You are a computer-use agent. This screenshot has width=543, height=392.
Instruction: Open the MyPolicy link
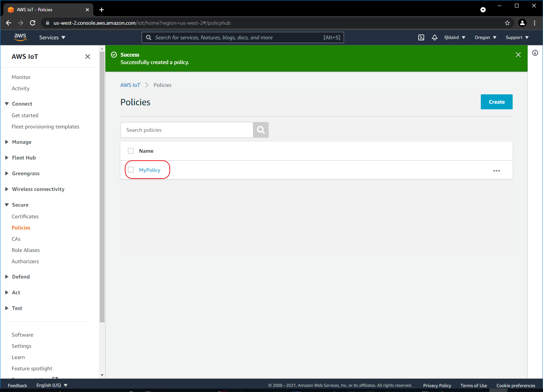coord(150,170)
